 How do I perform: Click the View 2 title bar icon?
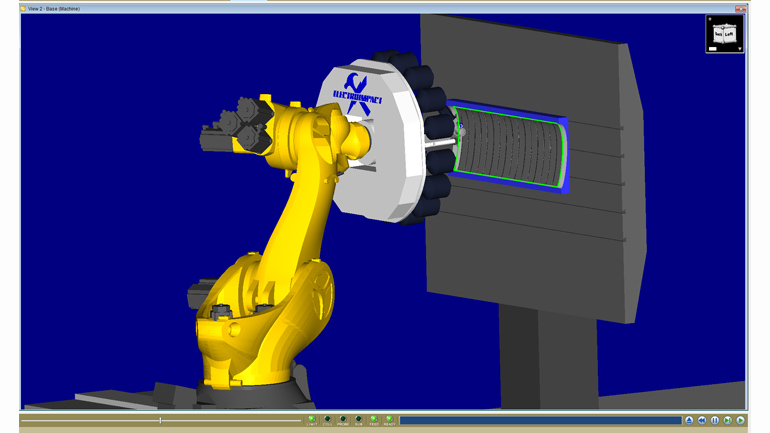(23, 8)
